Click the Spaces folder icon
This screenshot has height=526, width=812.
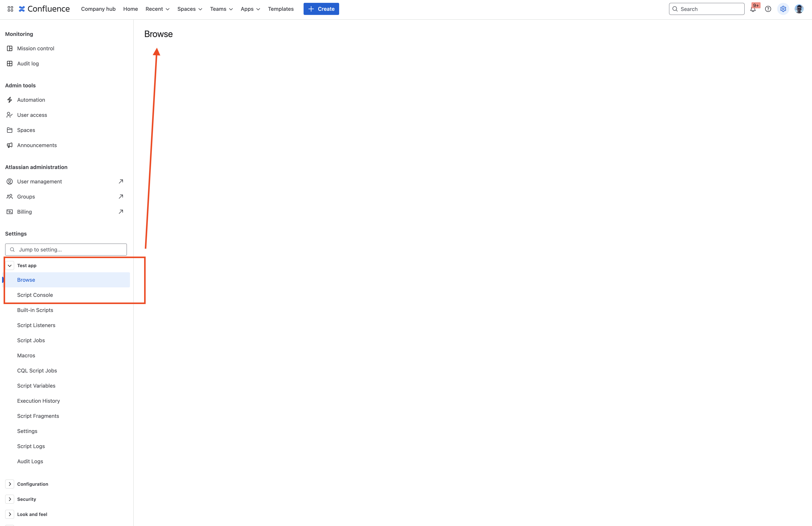(10, 130)
